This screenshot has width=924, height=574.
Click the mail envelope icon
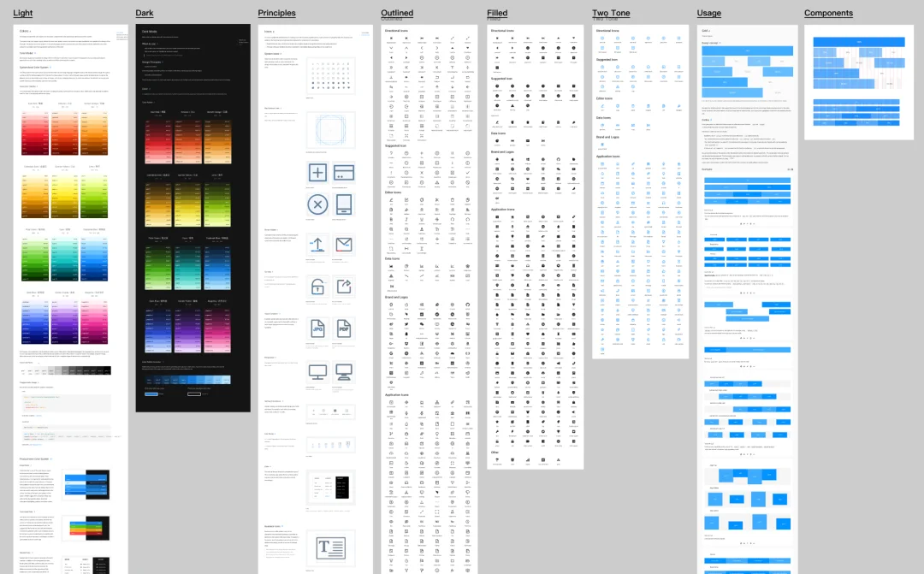(x=344, y=244)
